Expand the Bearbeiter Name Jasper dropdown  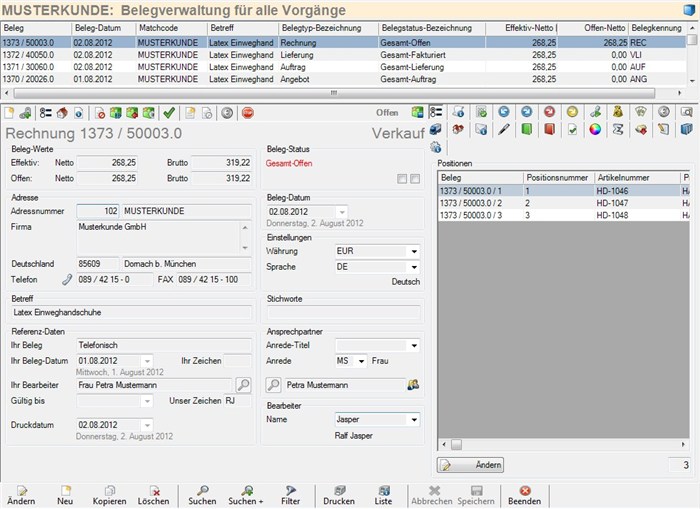pyautogui.click(x=414, y=420)
